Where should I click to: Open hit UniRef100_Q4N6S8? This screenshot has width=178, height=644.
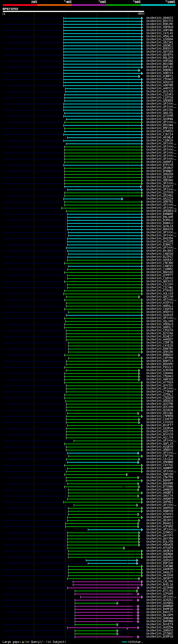coord(160,489)
